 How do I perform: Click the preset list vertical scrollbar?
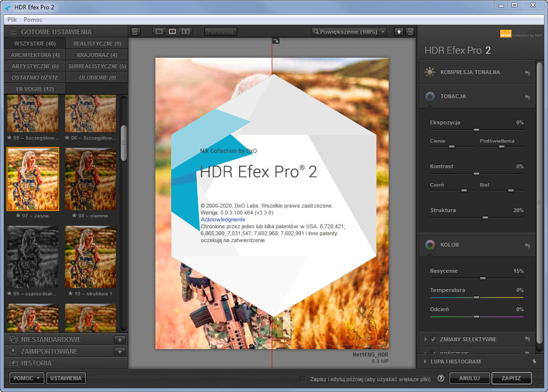(x=123, y=143)
